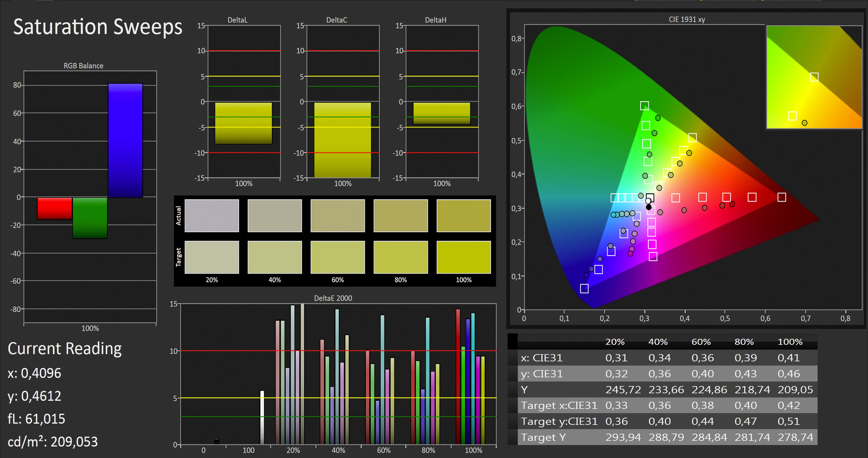
Task: Click the Target 60% color swatch
Action: [338, 257]
